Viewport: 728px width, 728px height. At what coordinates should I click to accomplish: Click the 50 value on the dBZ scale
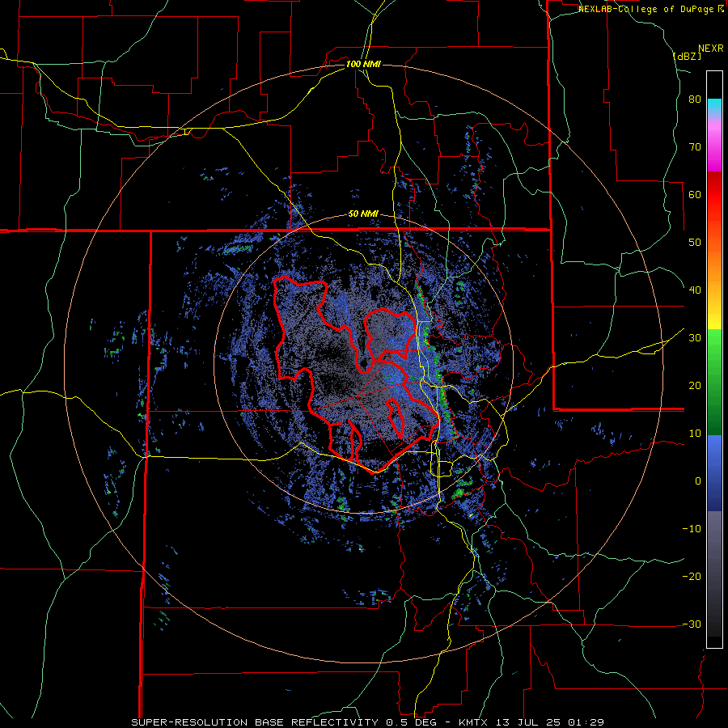pyautogui.click(x=695, y=243)
